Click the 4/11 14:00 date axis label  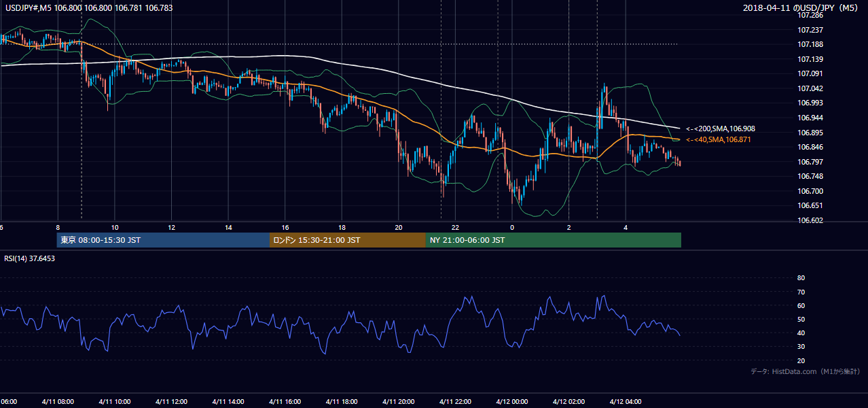[x=229, y=401]
